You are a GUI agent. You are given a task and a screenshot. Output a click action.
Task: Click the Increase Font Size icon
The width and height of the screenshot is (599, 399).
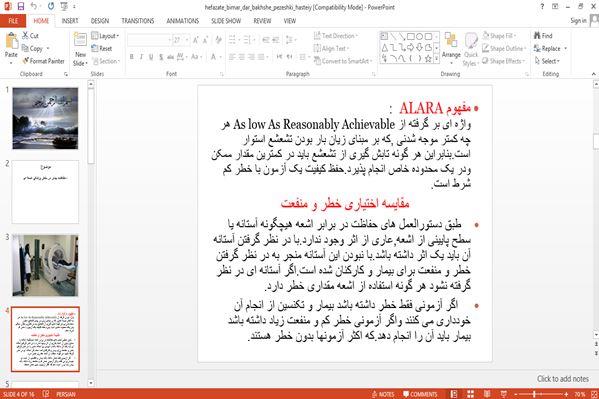196,40
